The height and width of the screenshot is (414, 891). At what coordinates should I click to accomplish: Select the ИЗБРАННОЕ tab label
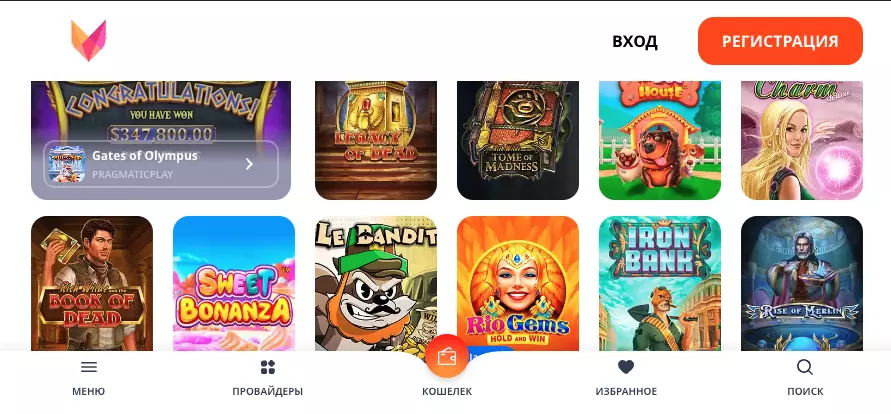coord(626,391)
